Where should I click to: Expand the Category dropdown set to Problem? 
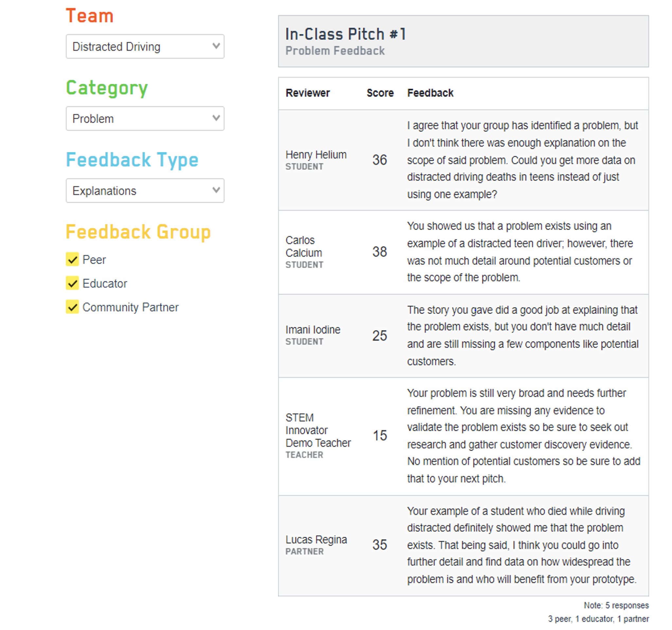pyautogui.click(x=145, y=119)
